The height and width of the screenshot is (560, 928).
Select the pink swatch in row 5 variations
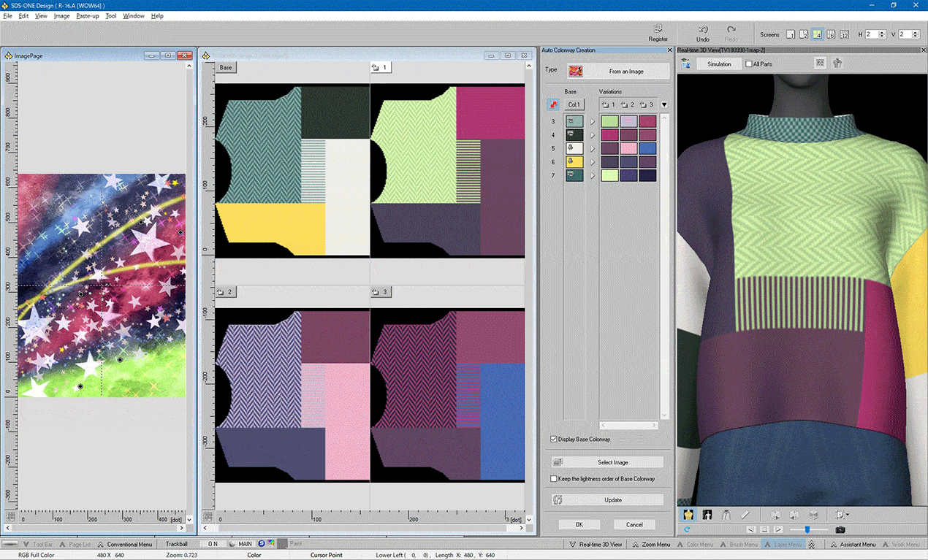628,148
